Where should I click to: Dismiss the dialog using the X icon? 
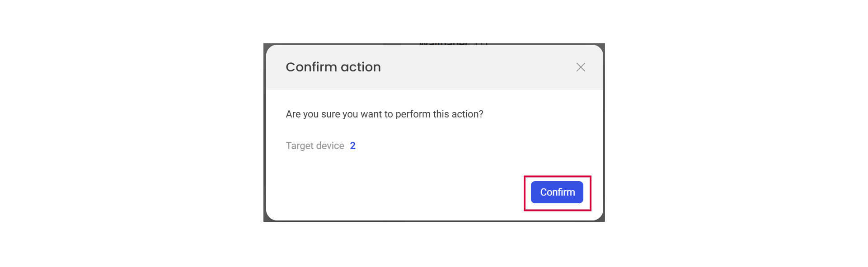tap(581, 67)
